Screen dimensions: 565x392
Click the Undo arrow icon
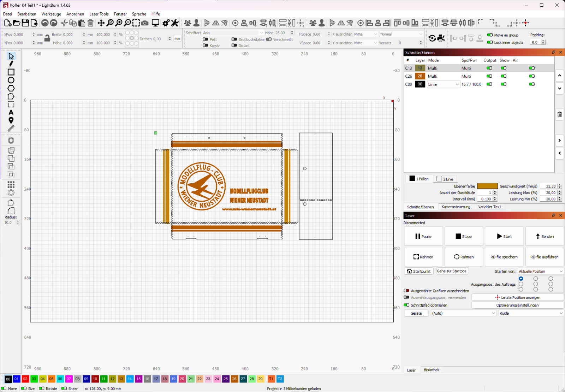click(x=44, y=23)
